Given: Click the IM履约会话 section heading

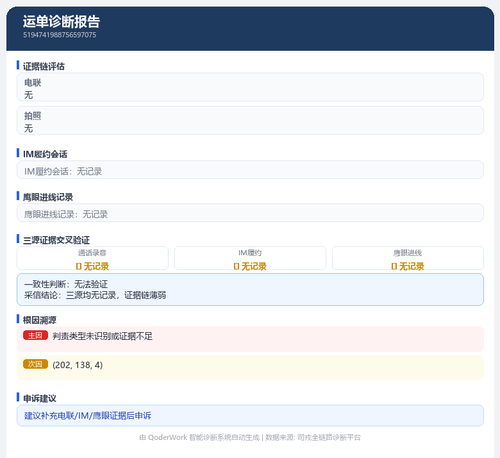Looking at the screenshot, I should click(45, 154).
